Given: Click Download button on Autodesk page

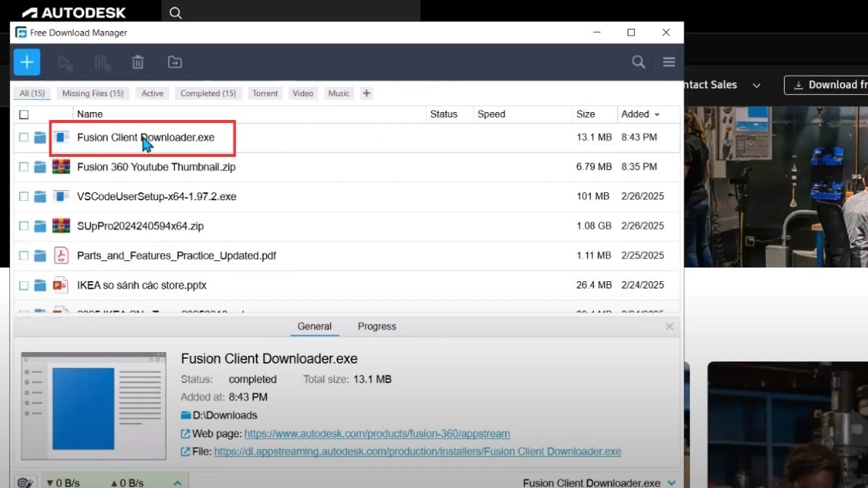Looking at the screenshot, I should click(827, 85).
